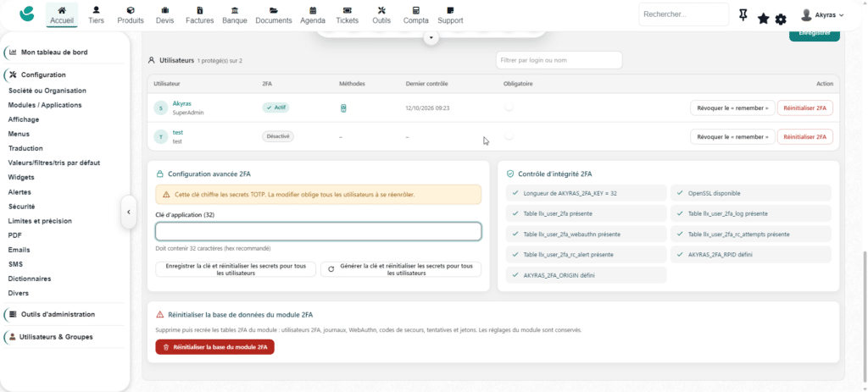
Task: Open the Compta accounting menu
Action: (x=415, y=15)
